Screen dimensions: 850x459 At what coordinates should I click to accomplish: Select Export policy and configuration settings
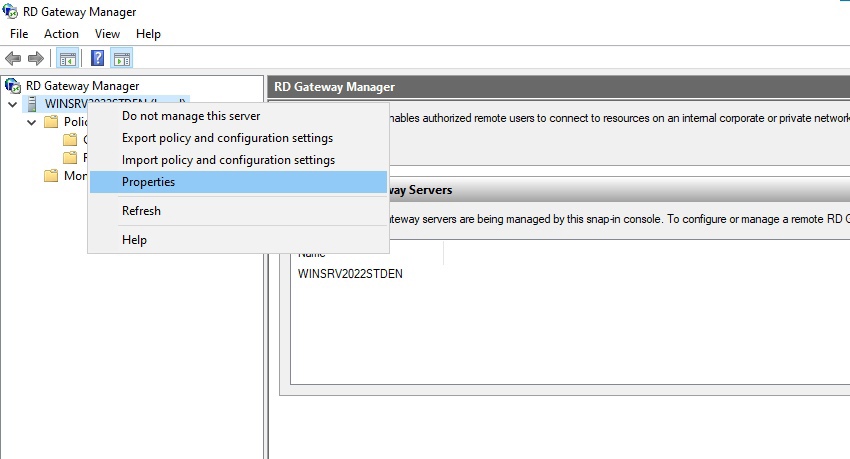pyautogui.click(x=239, y=138)
